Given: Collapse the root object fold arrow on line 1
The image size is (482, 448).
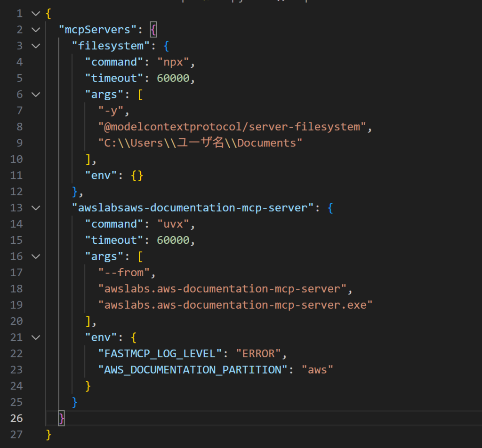Looking at the screenshot, I should pyautogui.click(x=36, y=14).
